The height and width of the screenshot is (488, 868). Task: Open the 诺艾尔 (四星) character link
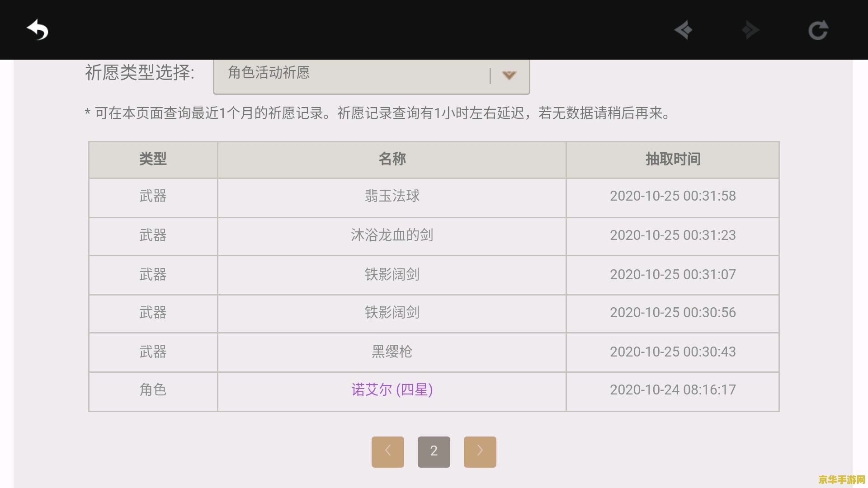click(x=392, y=390)
